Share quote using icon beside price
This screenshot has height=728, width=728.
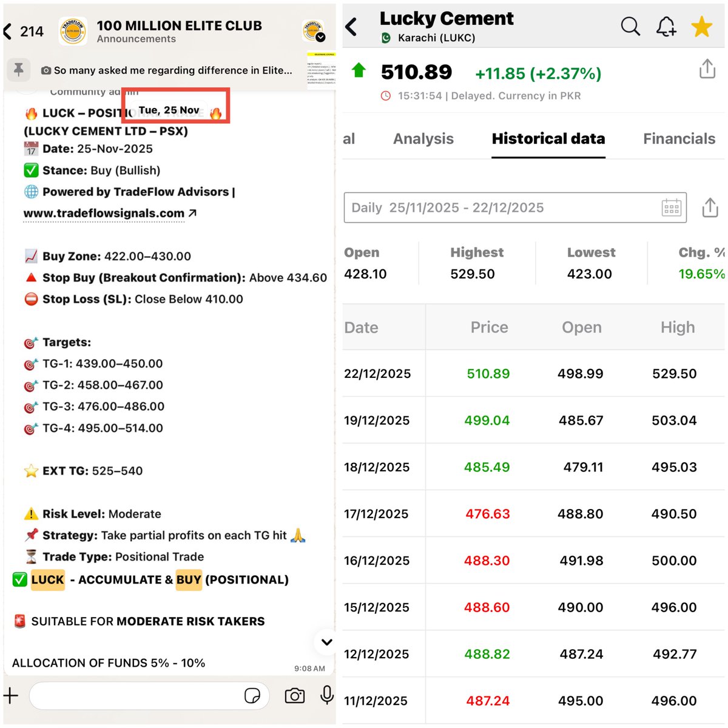tap(707, 69)
